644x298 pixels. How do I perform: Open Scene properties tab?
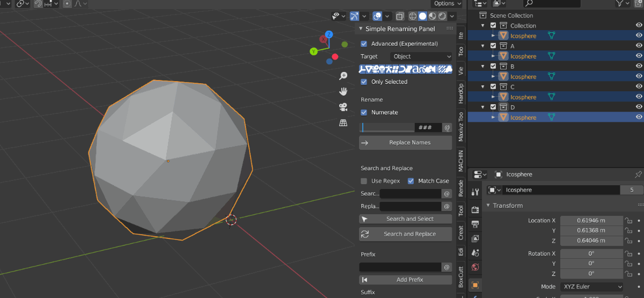point(475,252)
